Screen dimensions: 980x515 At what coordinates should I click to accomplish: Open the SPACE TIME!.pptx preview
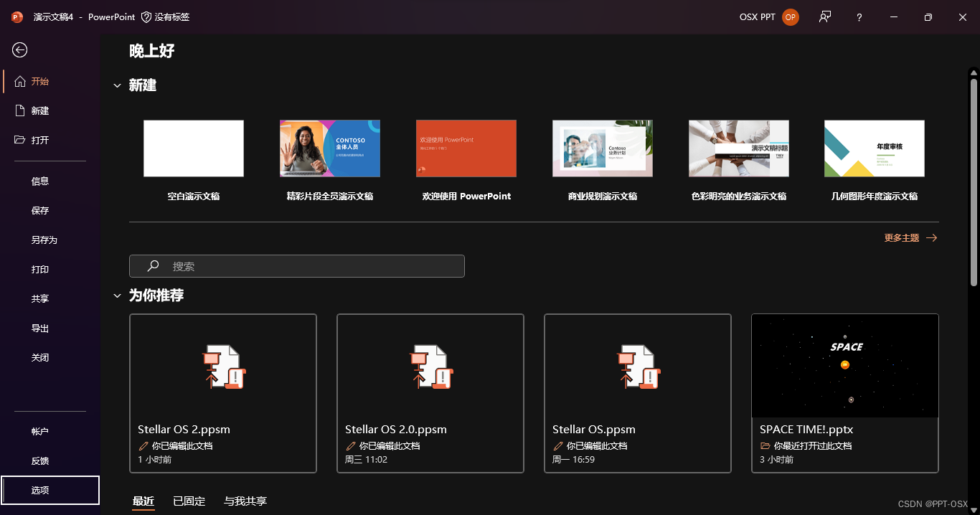(845, 366)
